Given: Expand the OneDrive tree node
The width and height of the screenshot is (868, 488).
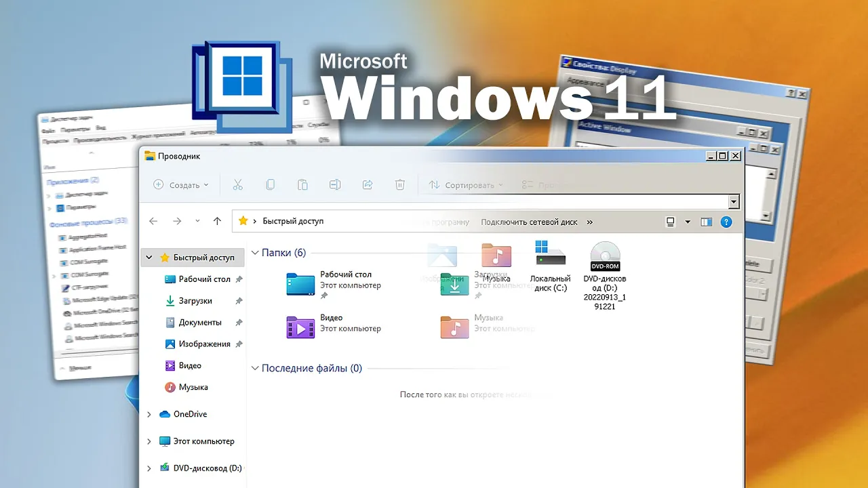Looking at the screenshot, I should pyautogui.click(x=149, y=414).
